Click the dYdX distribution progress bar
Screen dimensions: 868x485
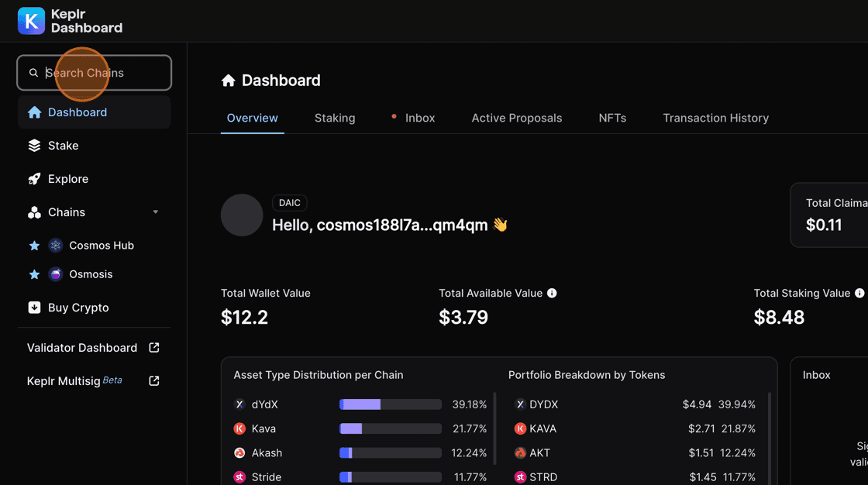[x=390, y=404]
